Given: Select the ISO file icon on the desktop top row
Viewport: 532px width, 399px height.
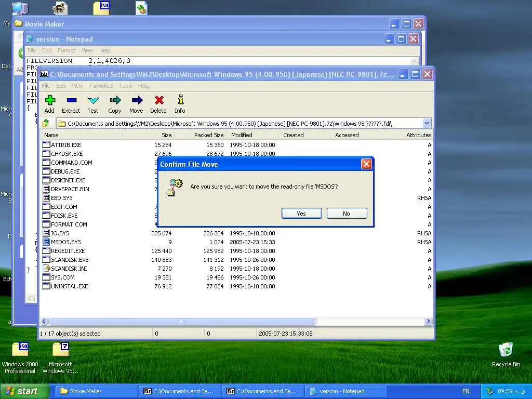Looking at the screenshot, I should click(101, 8).
